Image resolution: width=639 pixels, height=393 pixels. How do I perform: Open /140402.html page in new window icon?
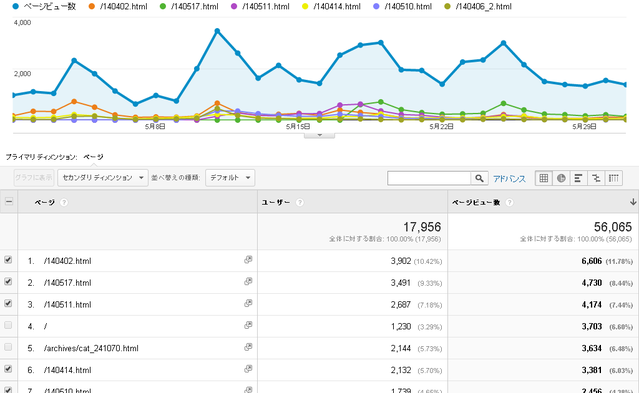(248, 260)
